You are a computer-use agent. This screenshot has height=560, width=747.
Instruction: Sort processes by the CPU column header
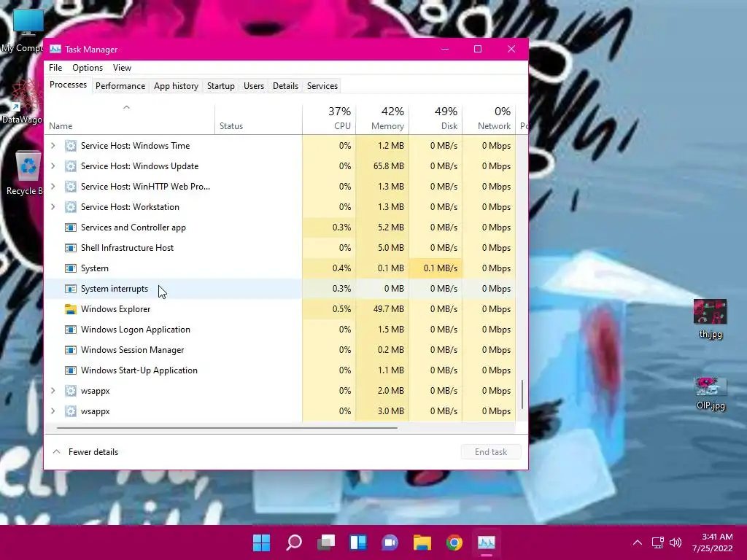point(329,119)
